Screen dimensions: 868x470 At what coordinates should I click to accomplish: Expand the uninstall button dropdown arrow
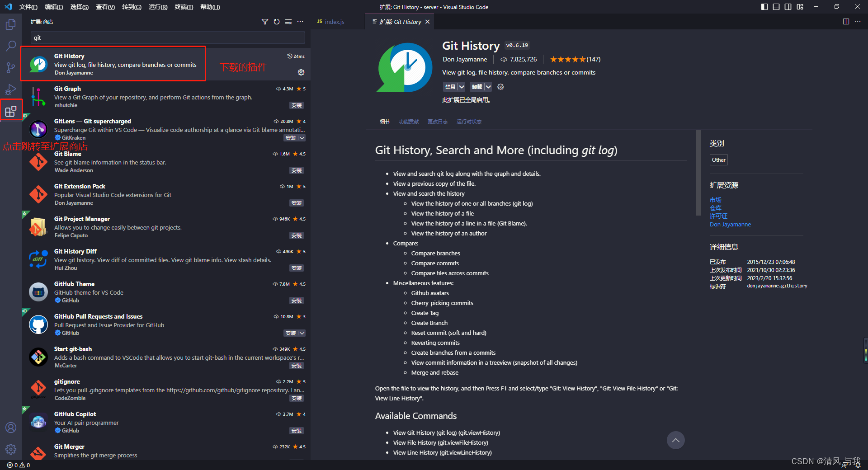(x=488, y=87)
